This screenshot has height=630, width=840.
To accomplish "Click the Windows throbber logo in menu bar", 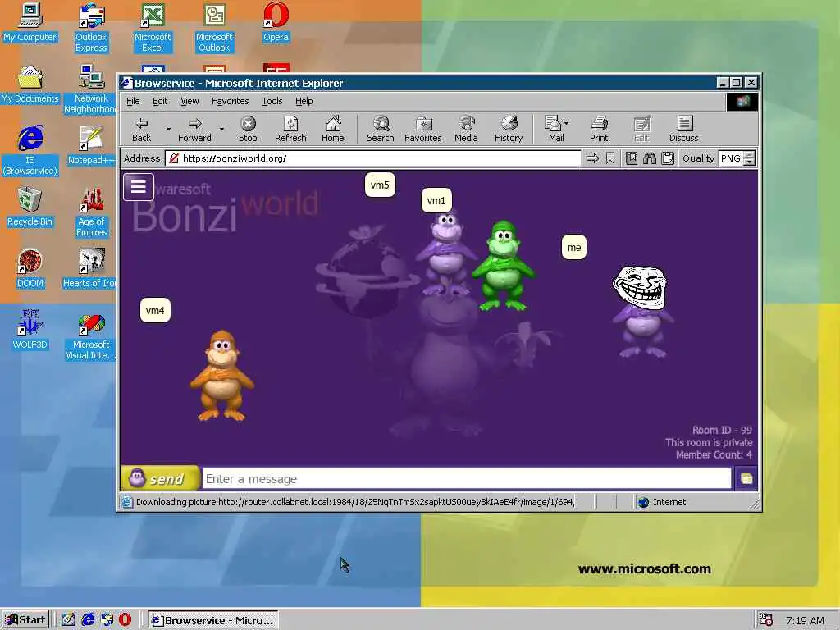I will pos(742,102).
